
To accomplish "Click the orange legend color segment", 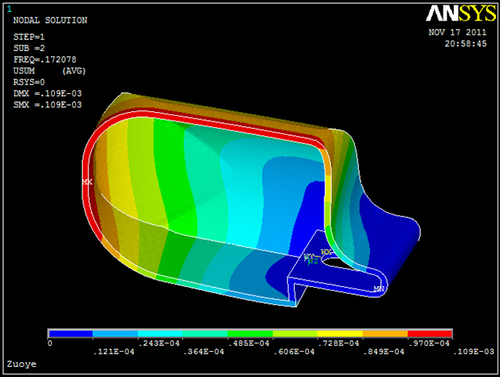I will click(385, 334).
